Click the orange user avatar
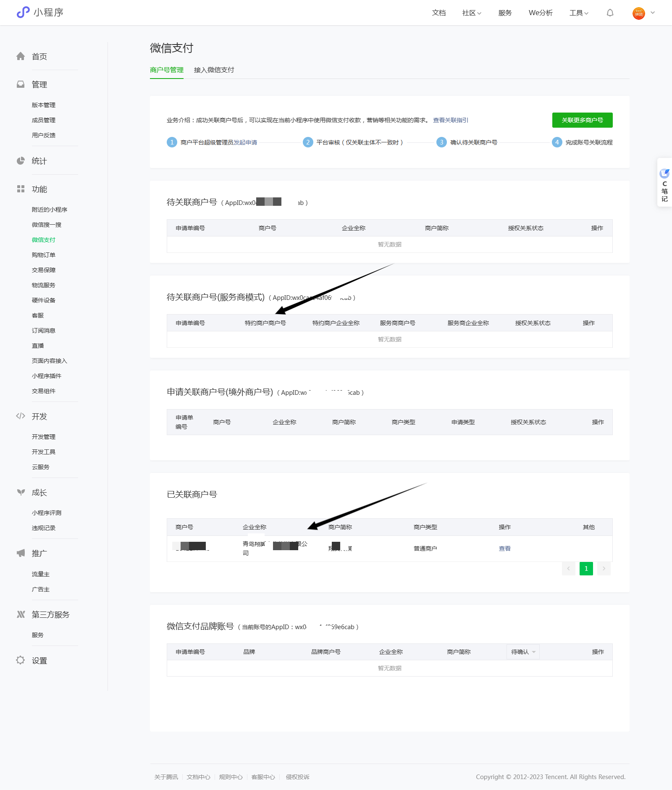 tap(639, 13)
